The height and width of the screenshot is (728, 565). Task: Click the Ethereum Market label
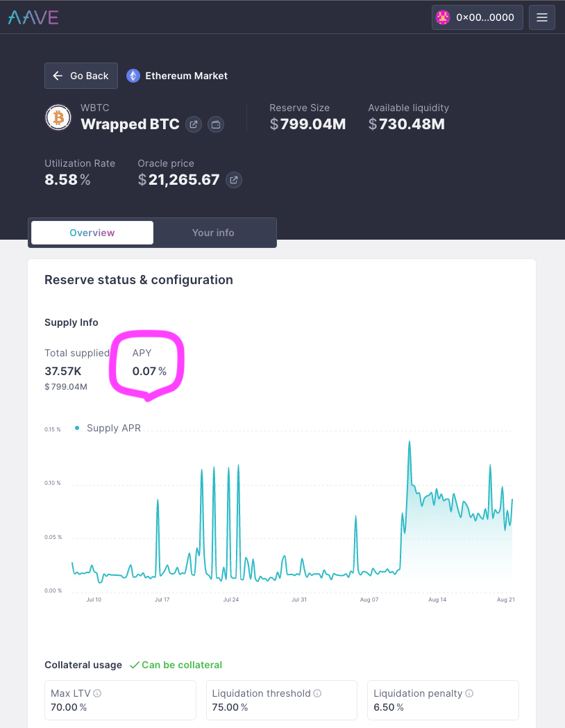coord(187,76)
